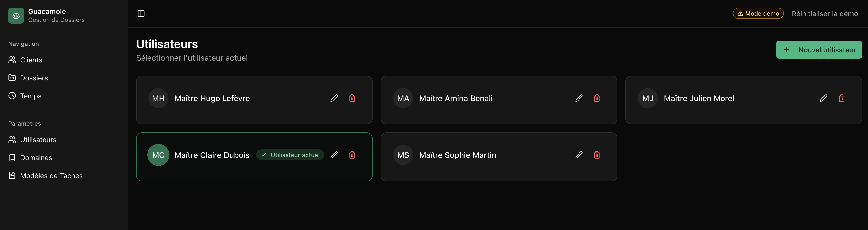Edit Maître Claire Dubois user entry
This screenshot has height=230, width=868.
coord(334,155)
